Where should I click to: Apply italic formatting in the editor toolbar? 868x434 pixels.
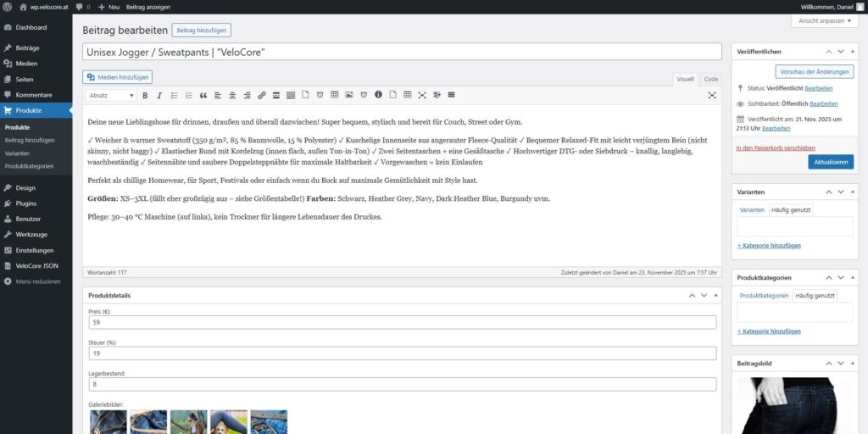[159, 95]
